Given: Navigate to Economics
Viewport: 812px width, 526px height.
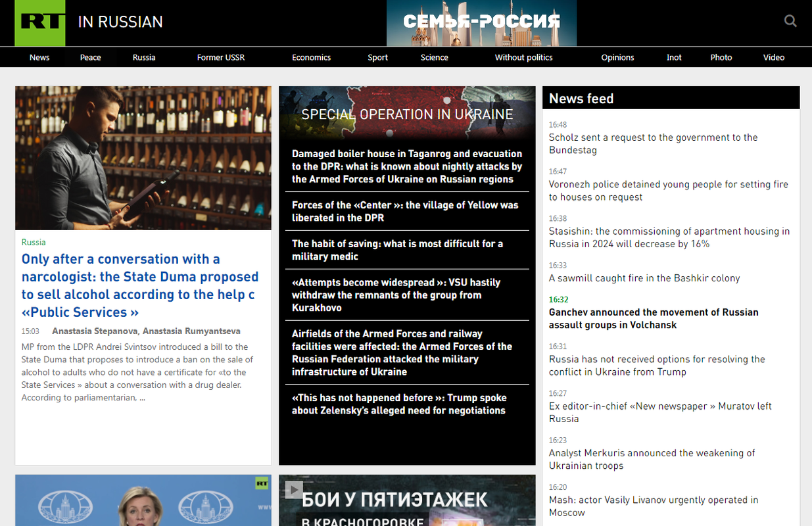Looking at the screenshot, I should (x=312, y=57).
